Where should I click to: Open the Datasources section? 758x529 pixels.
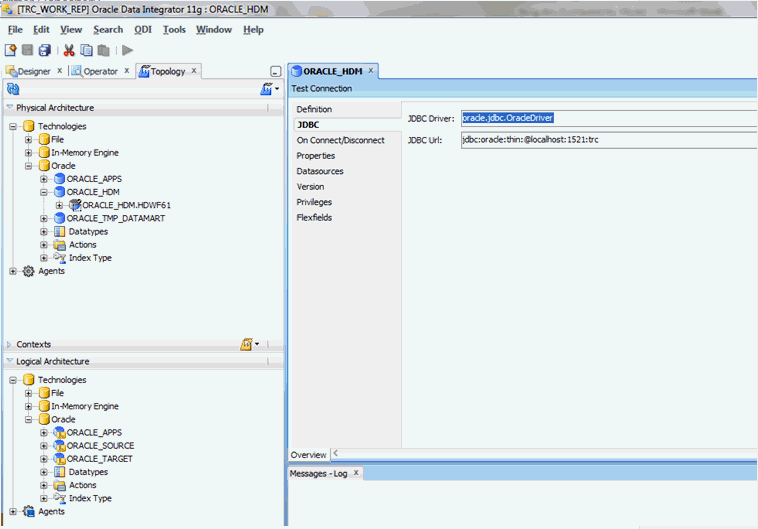pos(320,171)
